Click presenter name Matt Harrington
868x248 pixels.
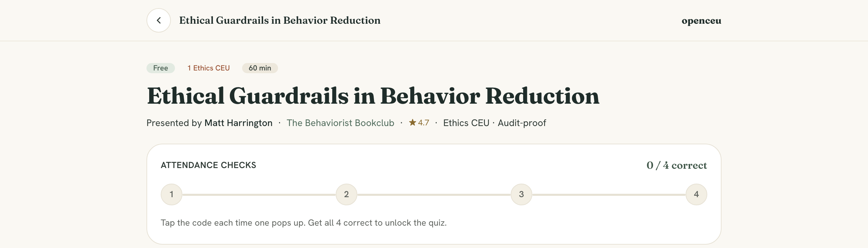(x=238, y=123)
